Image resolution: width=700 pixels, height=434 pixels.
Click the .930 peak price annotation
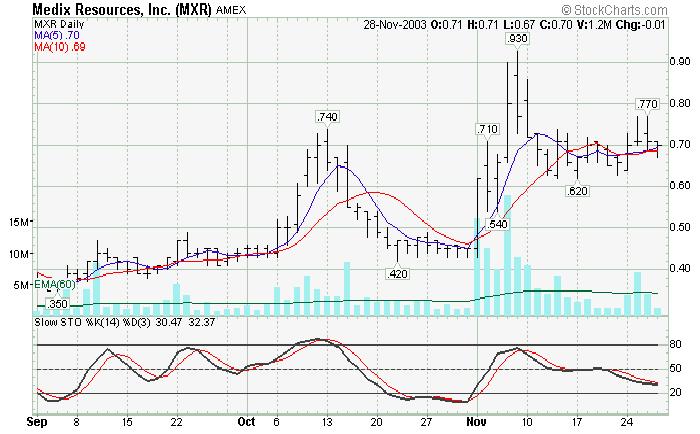coord(517,39)
